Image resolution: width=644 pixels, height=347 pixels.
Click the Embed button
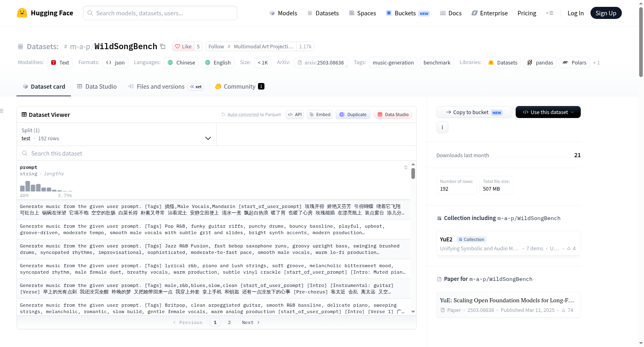coord(319,114)
